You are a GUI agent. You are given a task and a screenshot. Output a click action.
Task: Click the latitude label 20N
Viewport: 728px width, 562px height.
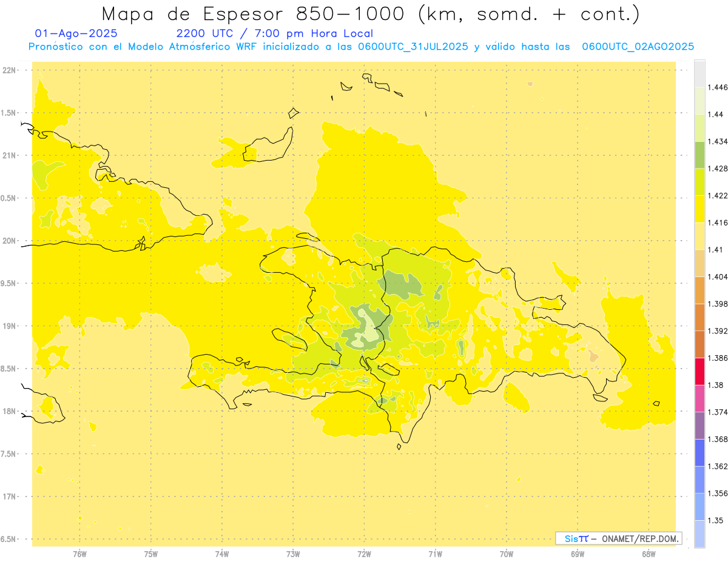click(x=9, y=241)
